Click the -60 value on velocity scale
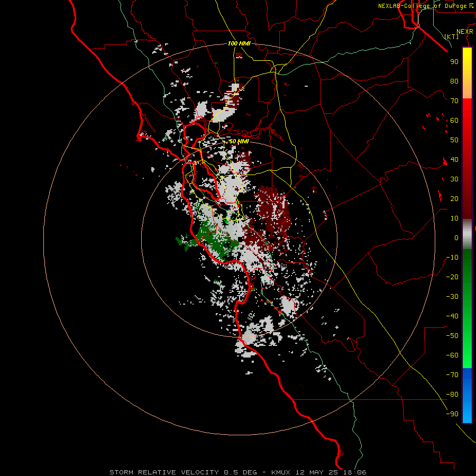Screen dimensions: 476x476 [452, 355]
